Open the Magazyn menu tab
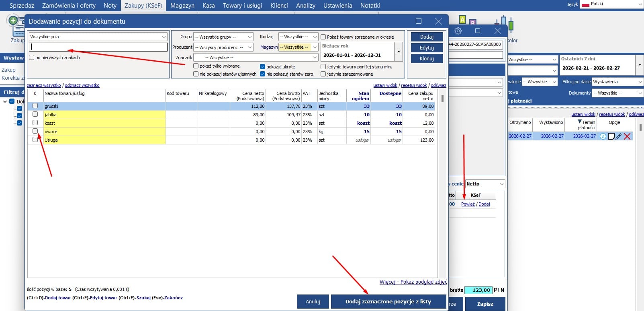Screen dimensions: 644x311 (x=182, y=6)
